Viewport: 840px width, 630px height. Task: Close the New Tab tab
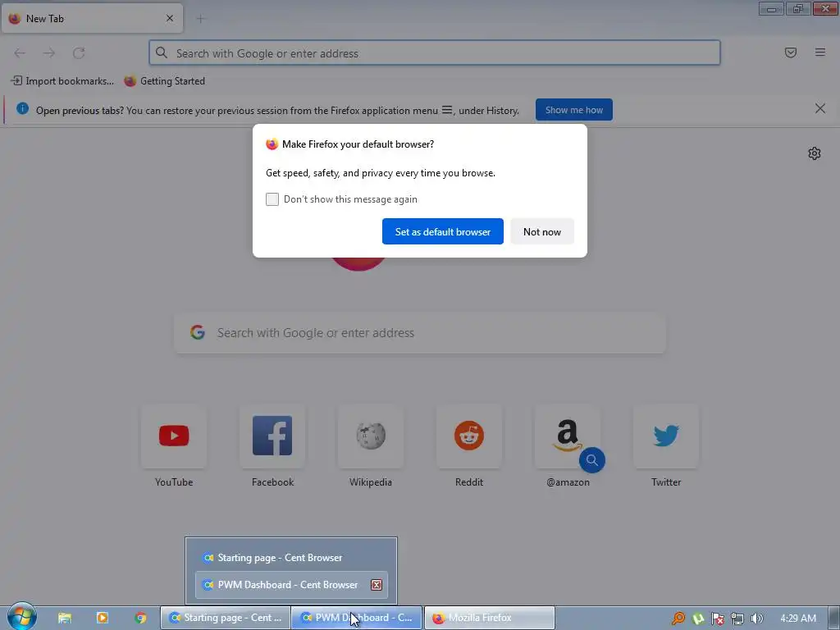pos(170,18)
